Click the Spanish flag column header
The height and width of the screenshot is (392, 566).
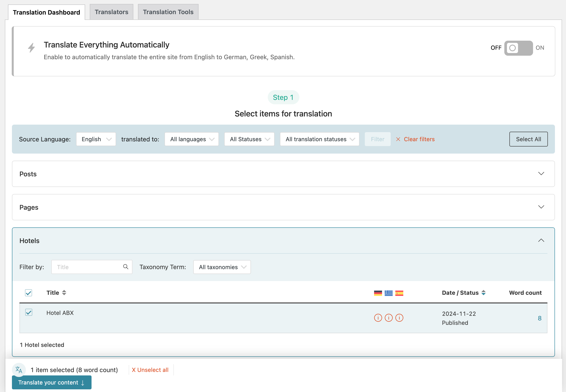point(399,293)
